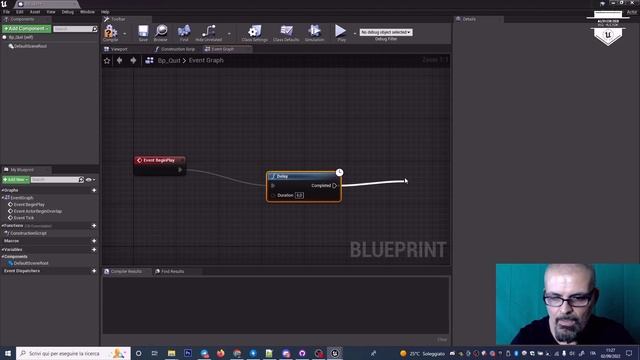Open the debug object selector dropdown
The image size is (640, 360).
(x=386, y=32)
